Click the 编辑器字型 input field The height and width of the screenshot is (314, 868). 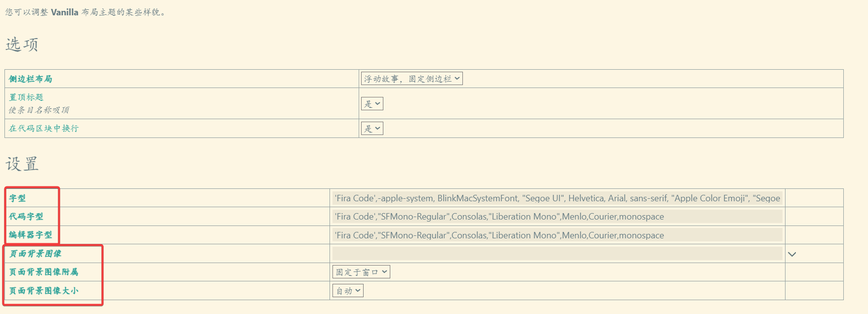tap(557, 235)
